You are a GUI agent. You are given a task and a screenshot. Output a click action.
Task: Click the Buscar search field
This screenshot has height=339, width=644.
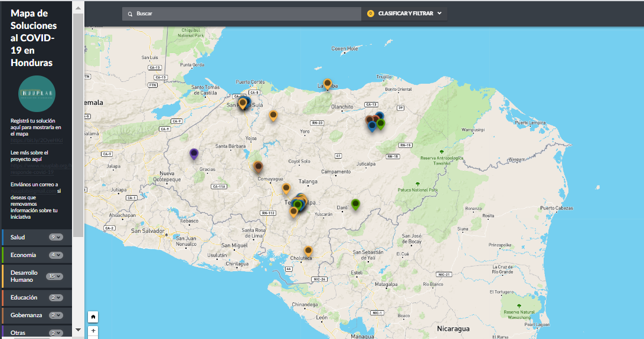[x=241, y=14]
